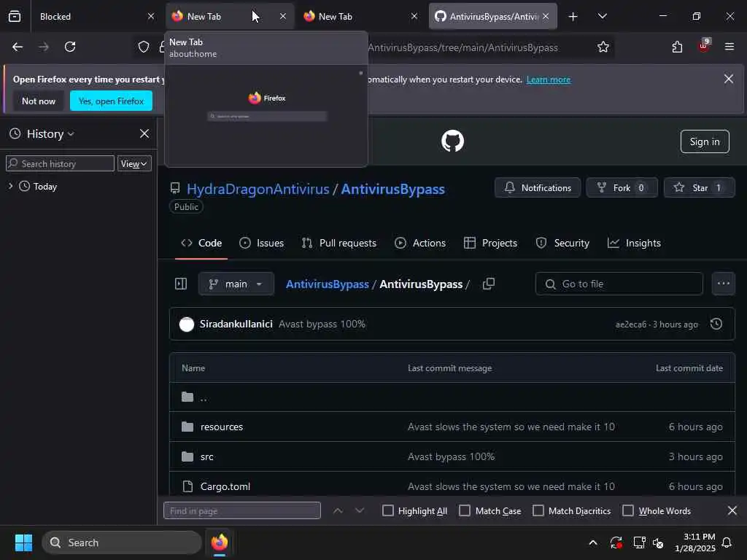Open the list all tabs chevron
This screenshot has height=560, width=747.
(x=602, y=17)
